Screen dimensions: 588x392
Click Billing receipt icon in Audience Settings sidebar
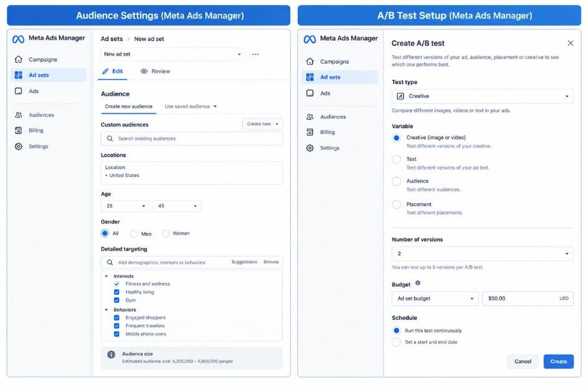[18, 130]
